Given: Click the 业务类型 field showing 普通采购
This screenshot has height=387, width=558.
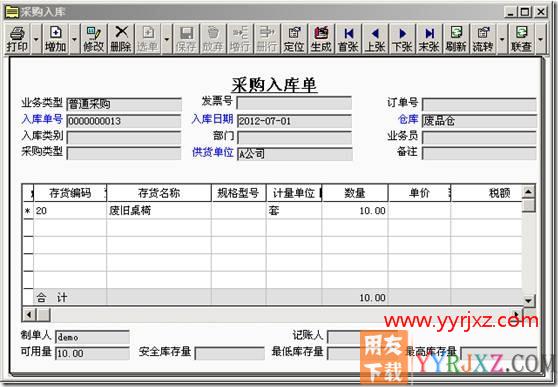Looking at the screenshot, I should pyautogui.click(x=124, y=104).
